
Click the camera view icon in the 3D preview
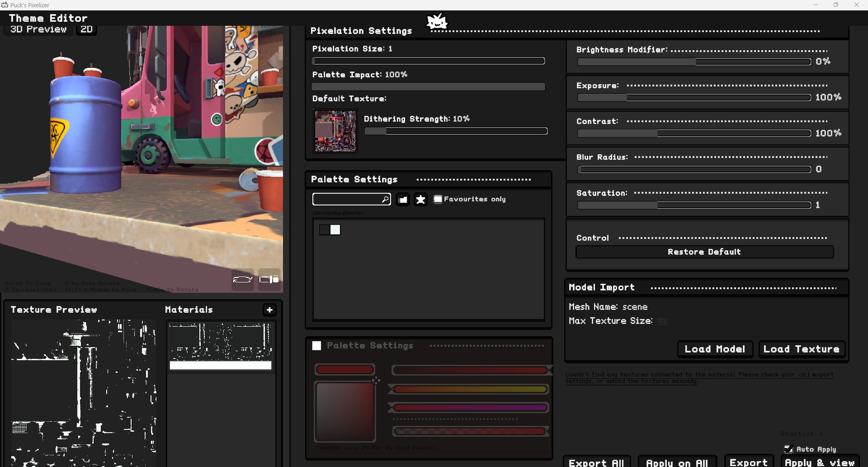pyautogui.click(x=269, y=279)
